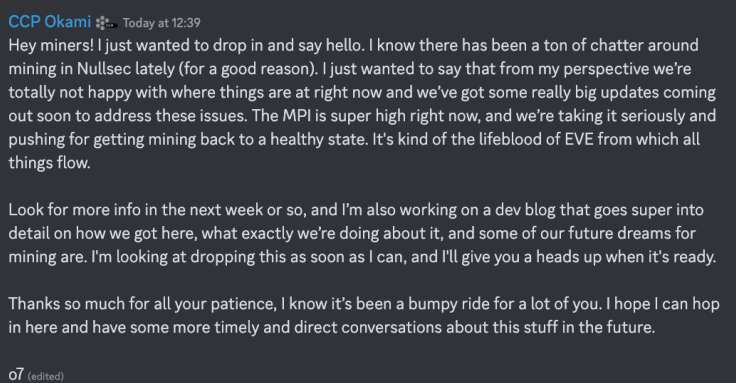Open the CCP Okami user profile name

[49, 22]
